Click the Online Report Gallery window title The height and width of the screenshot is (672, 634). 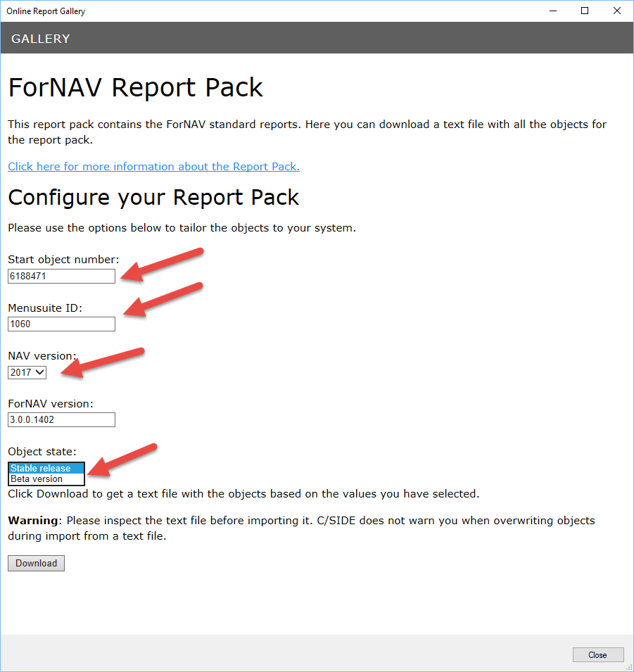pos(46,11)
